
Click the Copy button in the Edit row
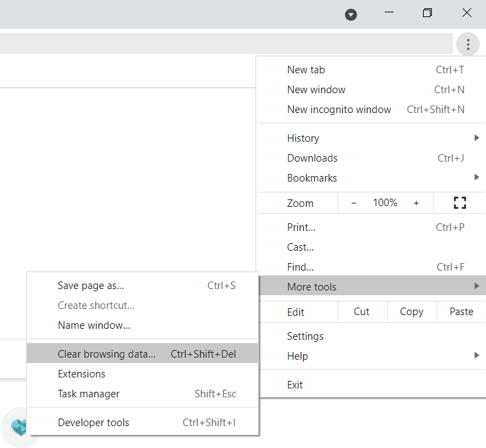click(411, 312)
